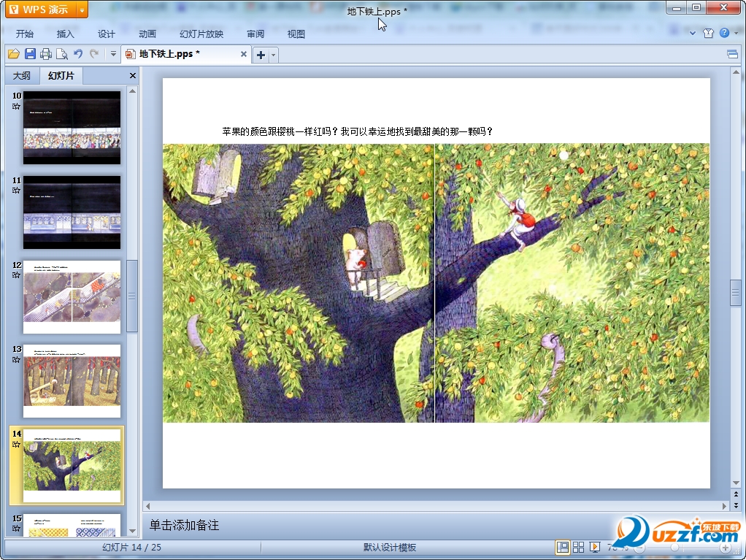Expand the help dropdown arrow
746x560 pixels.
(736, 34)
